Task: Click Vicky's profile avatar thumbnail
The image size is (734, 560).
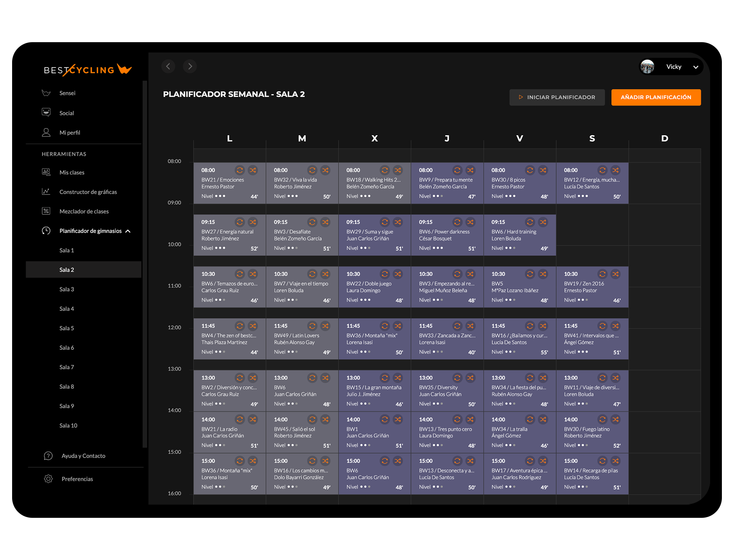Action: point(647,67)
